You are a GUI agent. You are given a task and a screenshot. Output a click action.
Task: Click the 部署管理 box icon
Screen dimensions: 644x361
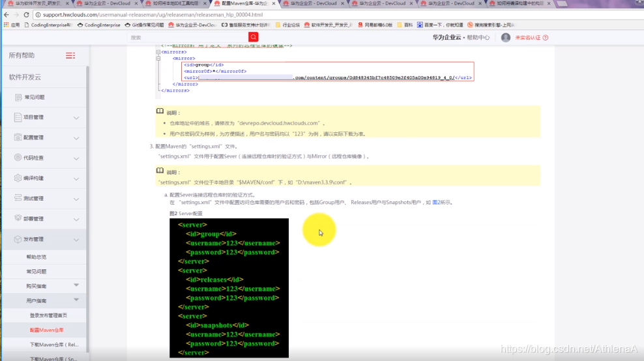pos(18,218)
